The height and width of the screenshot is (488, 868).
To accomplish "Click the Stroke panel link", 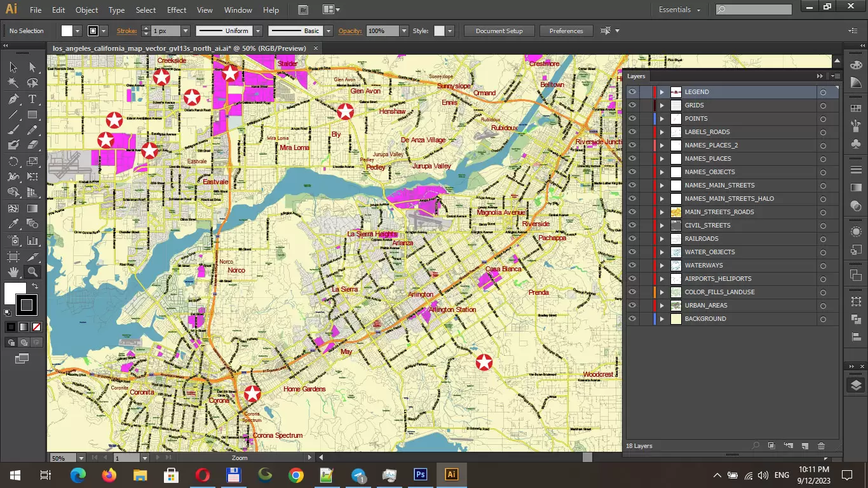I will coord(127,30).
